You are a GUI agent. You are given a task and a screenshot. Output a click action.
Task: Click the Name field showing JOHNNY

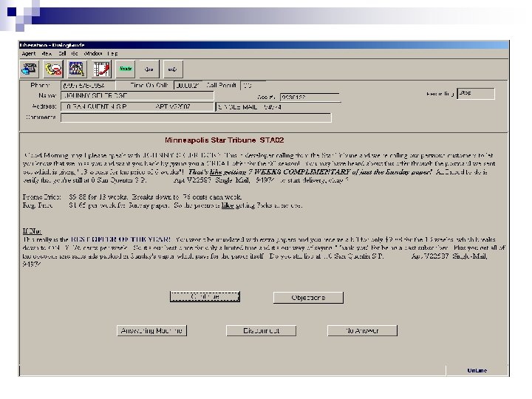pos(137,96)
